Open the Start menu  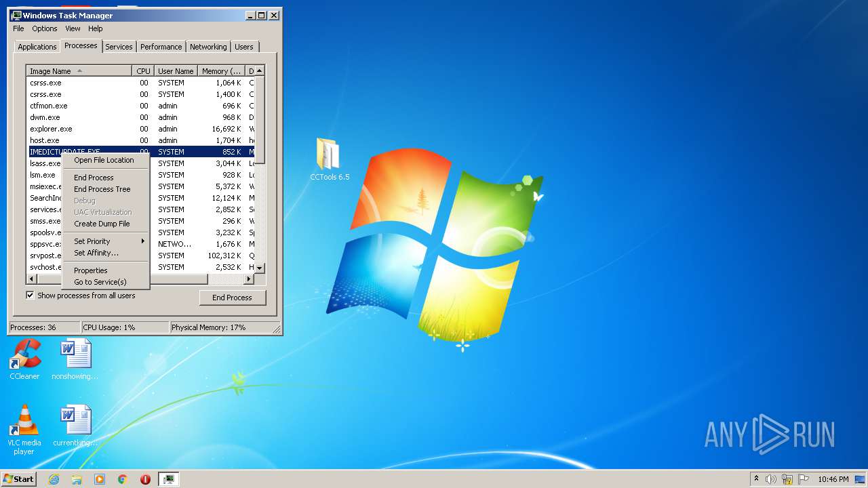click(18, 479)
